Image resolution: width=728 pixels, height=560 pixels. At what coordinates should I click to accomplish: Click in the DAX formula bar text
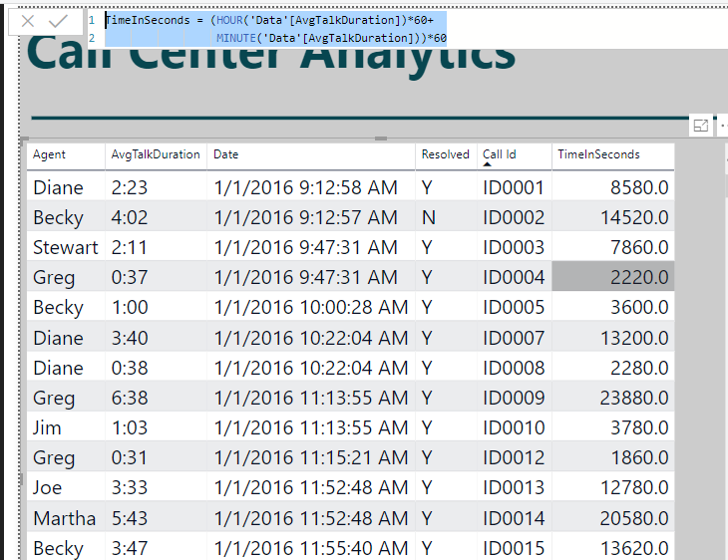276,29
